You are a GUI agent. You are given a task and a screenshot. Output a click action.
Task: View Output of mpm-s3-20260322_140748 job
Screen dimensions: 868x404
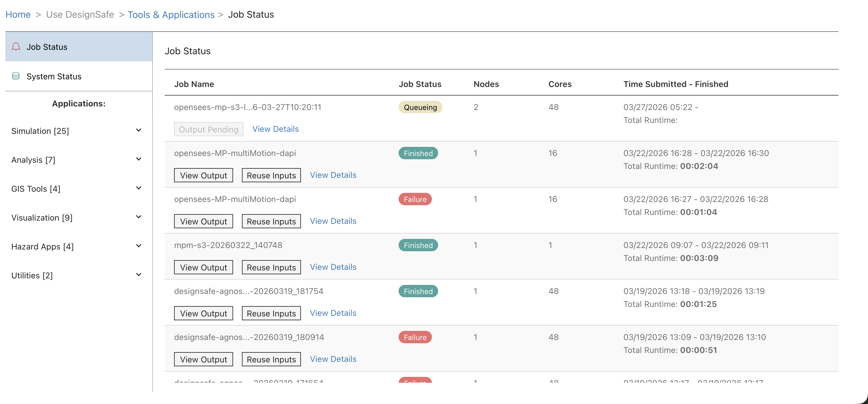(x=204, y=268)
